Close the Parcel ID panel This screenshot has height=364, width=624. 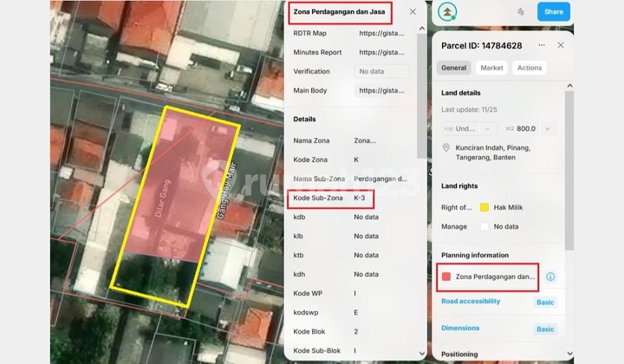[561, 45]
